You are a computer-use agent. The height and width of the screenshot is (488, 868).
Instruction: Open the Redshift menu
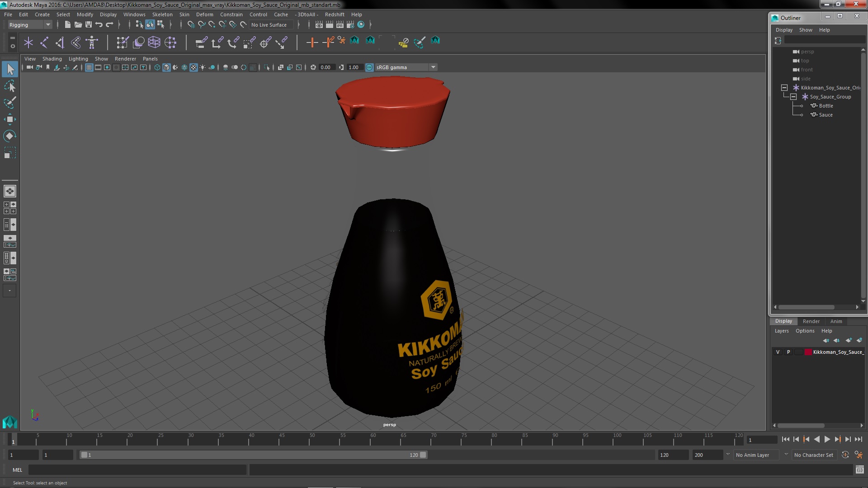pos(335,14)
